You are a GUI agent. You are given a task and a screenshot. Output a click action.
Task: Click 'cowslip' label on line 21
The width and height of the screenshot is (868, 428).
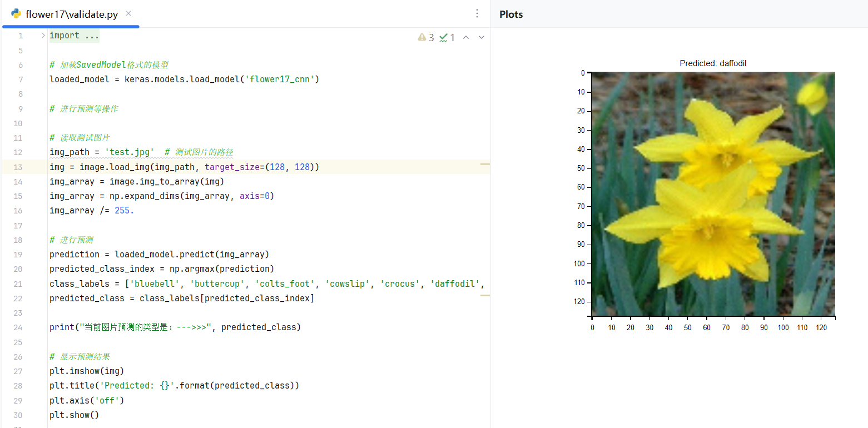pos(348,283)
